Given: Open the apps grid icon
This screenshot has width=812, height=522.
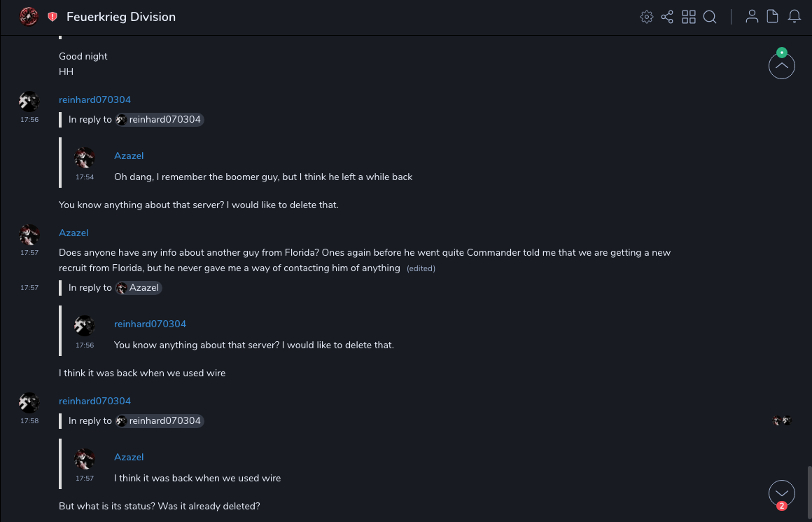Looking at the screenshot, I should (689, 17).
